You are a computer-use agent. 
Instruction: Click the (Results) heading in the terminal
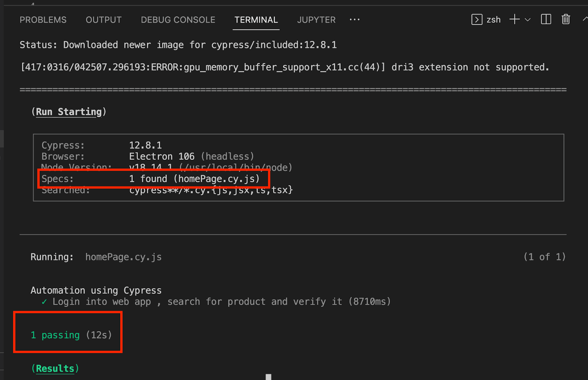click(x=55, y=368)
